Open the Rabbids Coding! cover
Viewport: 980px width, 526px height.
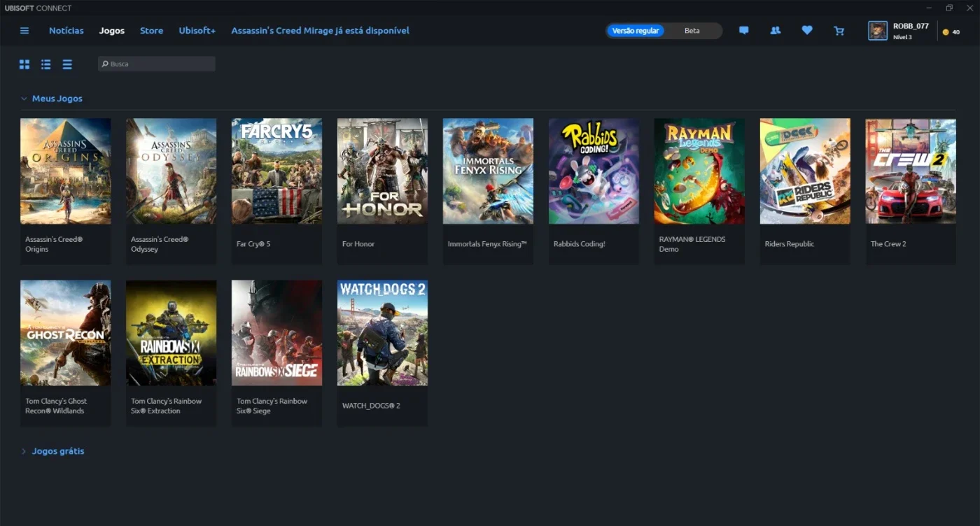pyautogui.click(x=594, y=171)
